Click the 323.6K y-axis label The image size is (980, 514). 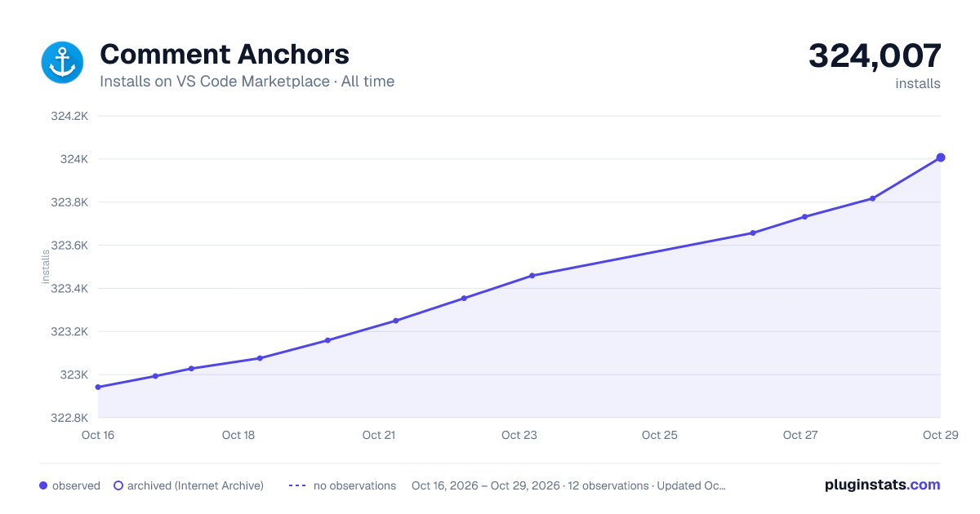[69, 246]
